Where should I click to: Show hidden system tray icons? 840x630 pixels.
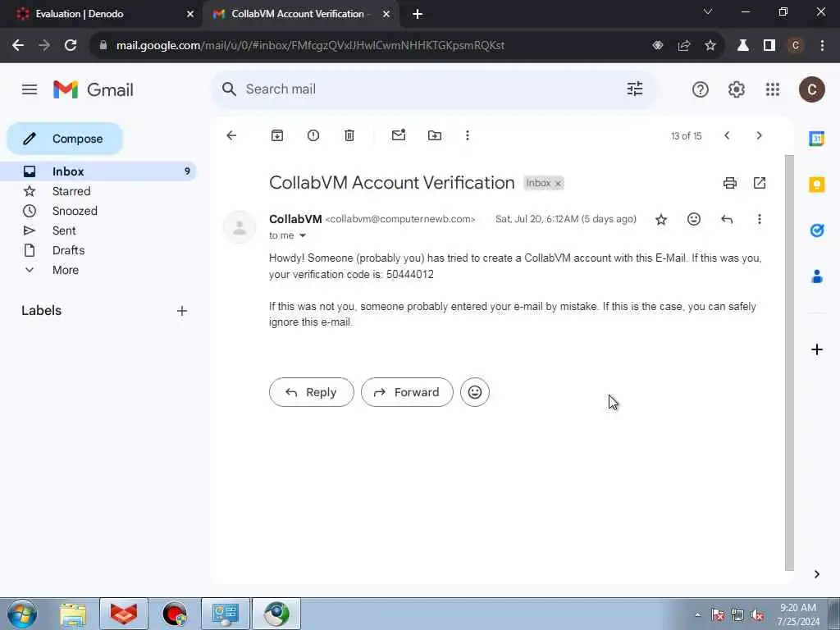coord(697,614)
